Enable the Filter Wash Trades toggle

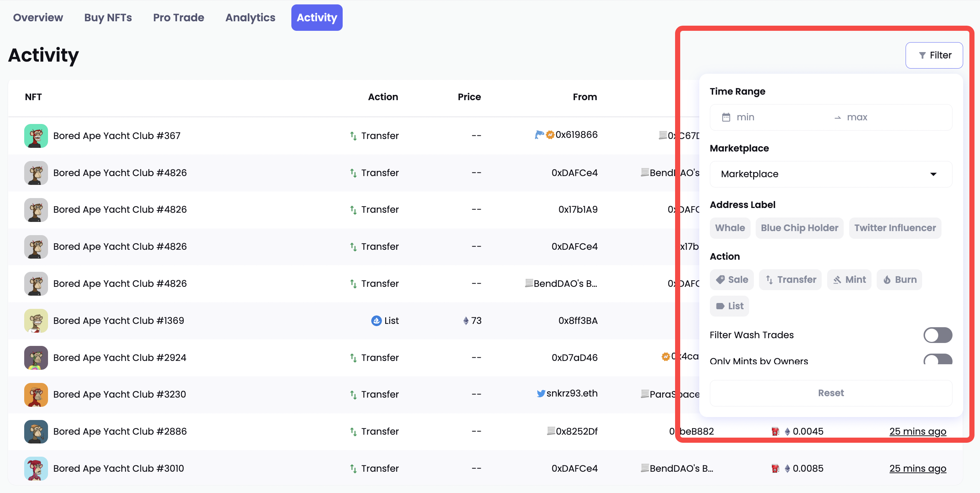coord(937,335)
